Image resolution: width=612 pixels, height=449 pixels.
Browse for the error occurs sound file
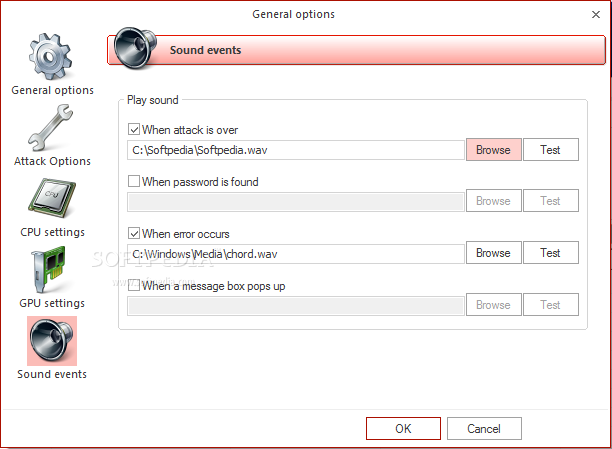(493, 253)
